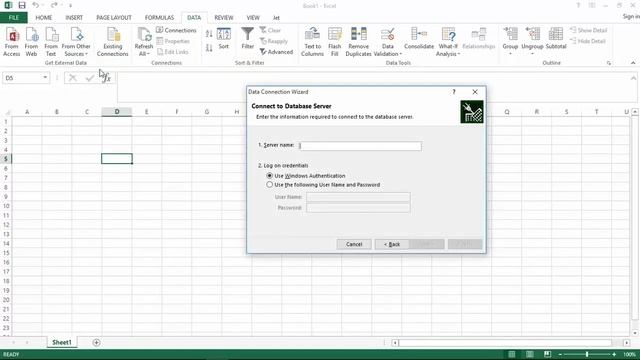Import data From Access

pyautogui.click(x=12, y=42)
